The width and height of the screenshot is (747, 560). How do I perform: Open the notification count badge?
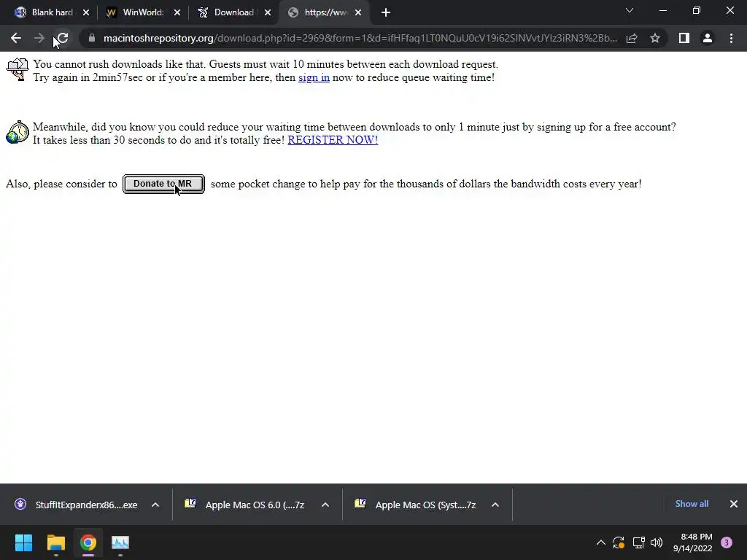point(727,542)
